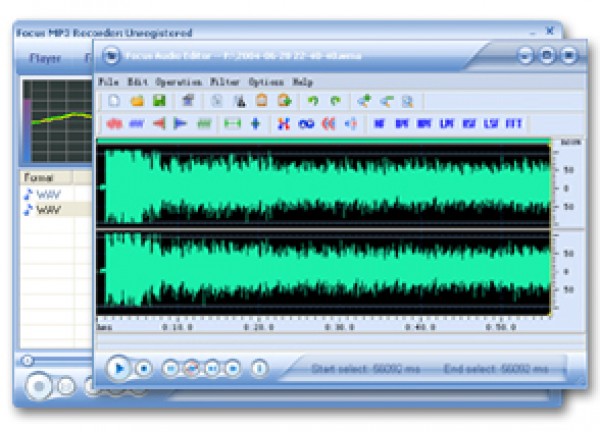This screenshot has height=432, width=600.
Task: Click the green waveform icon in effects toolbar
Action: point(204,124)
